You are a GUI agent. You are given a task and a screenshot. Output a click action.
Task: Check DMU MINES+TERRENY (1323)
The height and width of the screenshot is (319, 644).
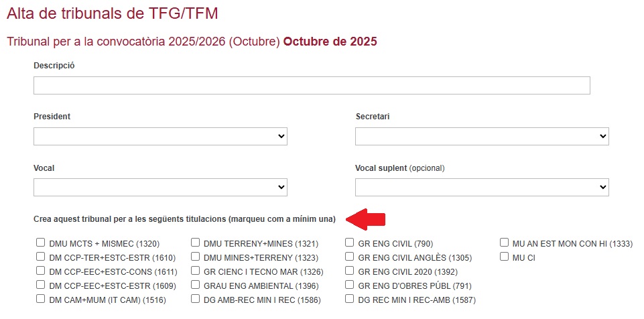point(196,257)
